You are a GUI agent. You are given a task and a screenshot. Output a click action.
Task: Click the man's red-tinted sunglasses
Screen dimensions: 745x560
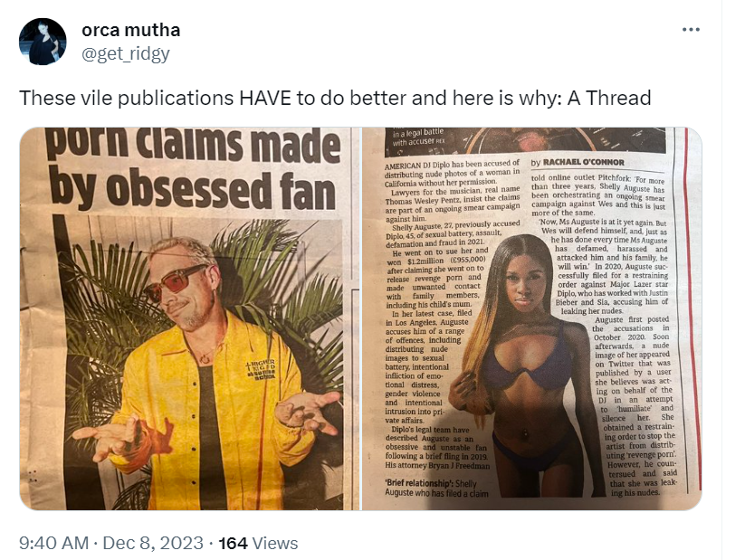coord(175,282)
